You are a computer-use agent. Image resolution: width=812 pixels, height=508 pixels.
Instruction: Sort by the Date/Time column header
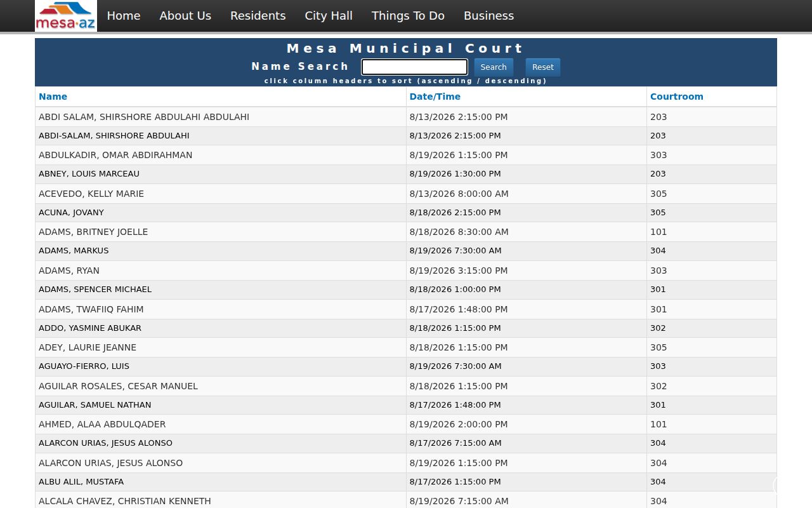435,97
